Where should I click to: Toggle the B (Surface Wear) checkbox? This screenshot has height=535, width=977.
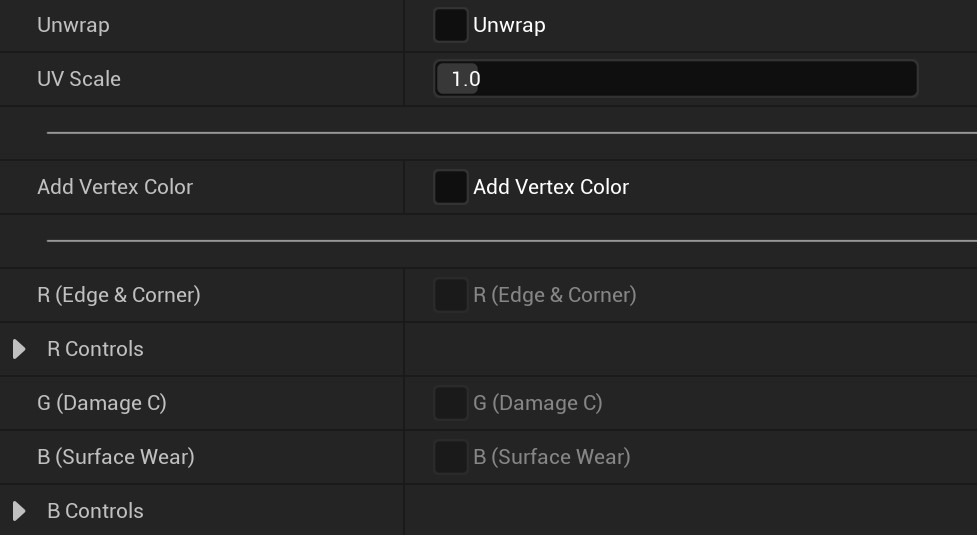[450, 457]
